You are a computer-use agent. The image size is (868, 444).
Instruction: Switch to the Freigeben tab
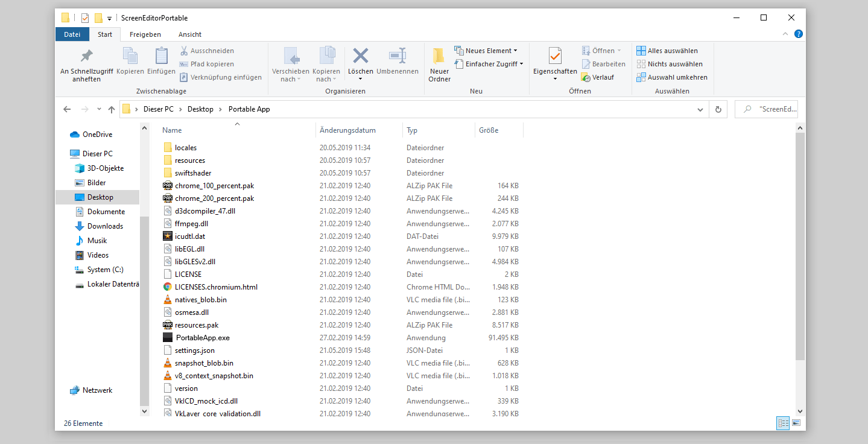point(145,34)
